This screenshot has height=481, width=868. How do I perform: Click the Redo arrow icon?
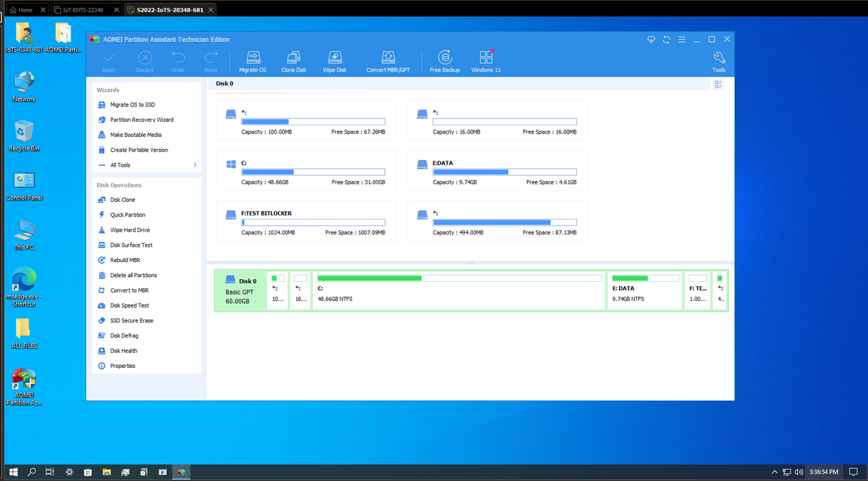click(x=211, y=58)
